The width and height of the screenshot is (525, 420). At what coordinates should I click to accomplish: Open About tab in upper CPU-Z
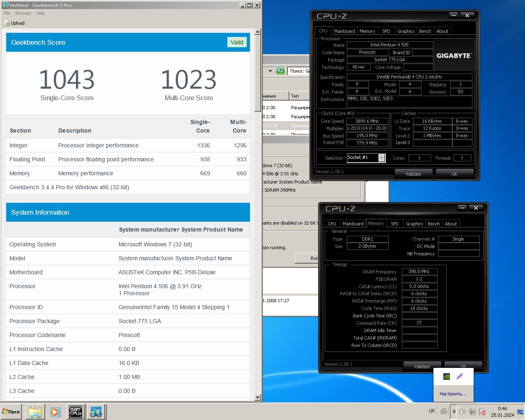(x=442, y=31)
